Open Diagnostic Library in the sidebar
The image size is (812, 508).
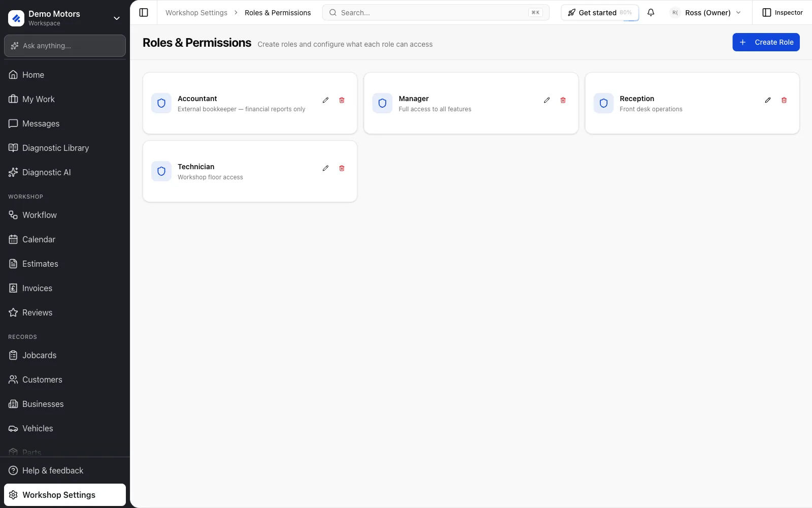click(65, 148)
